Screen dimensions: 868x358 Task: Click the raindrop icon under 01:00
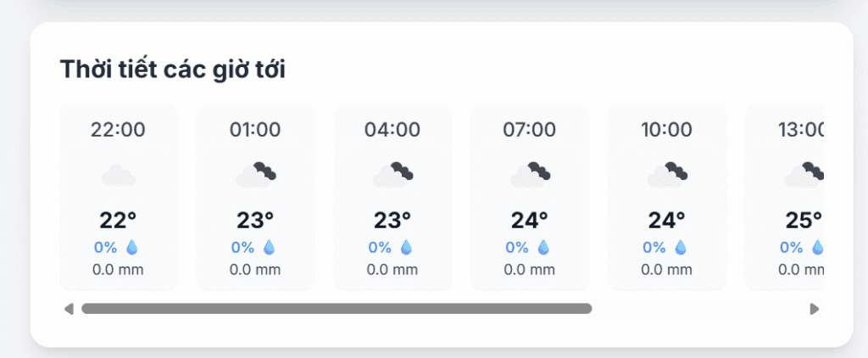coord(270,248)
